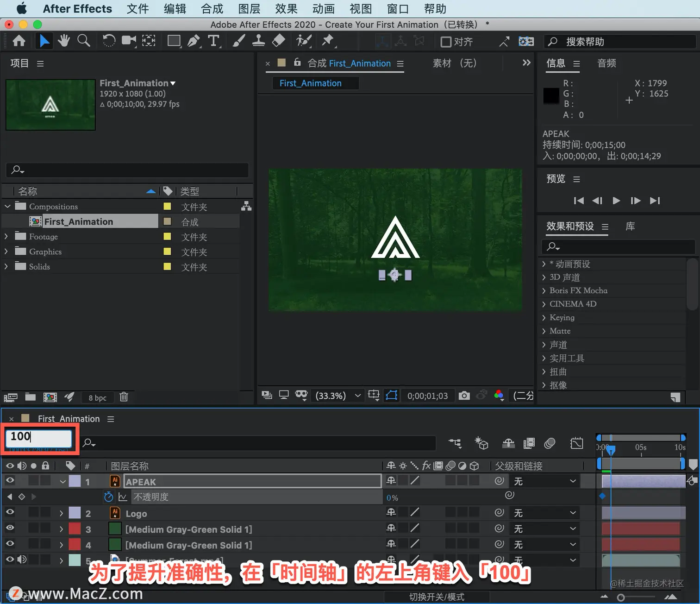This screenshot has width=700, height=604.
Task: Switch to the 音频 tab
Action: 606,63
